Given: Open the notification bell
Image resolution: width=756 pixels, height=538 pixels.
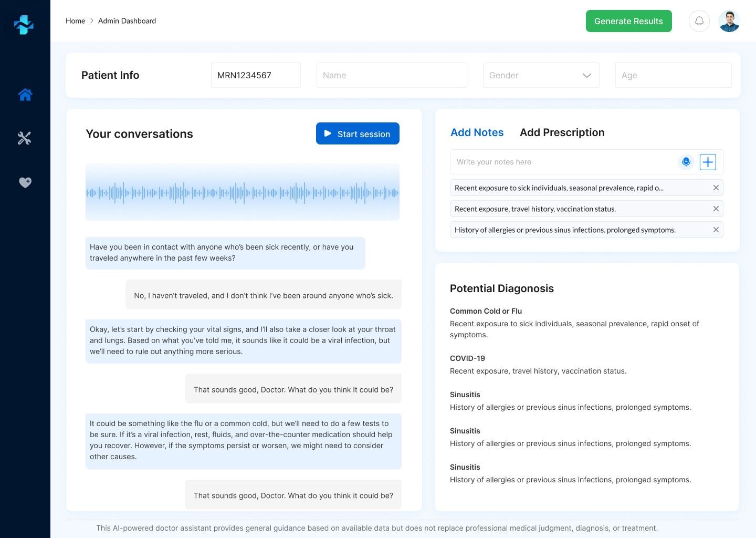Looking at the screenshot, I should click(699, 20).
